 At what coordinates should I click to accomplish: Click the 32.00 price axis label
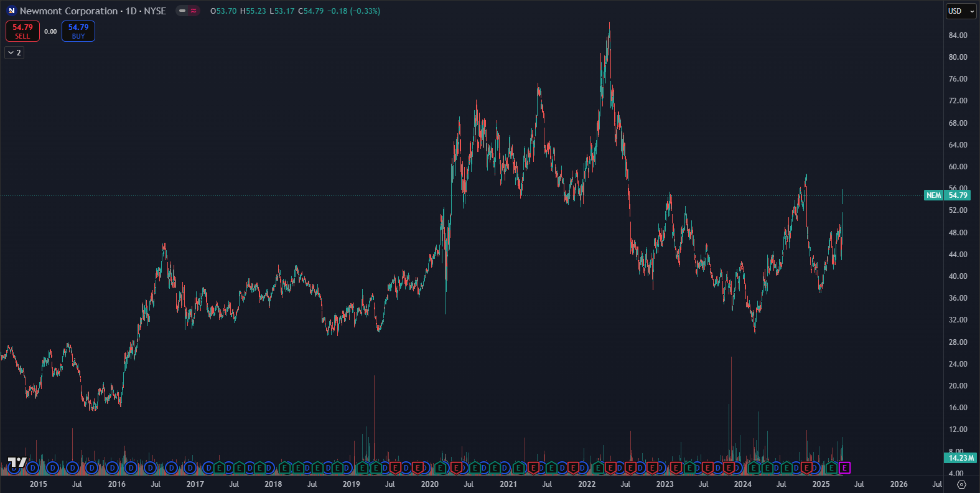pos(958,320)
